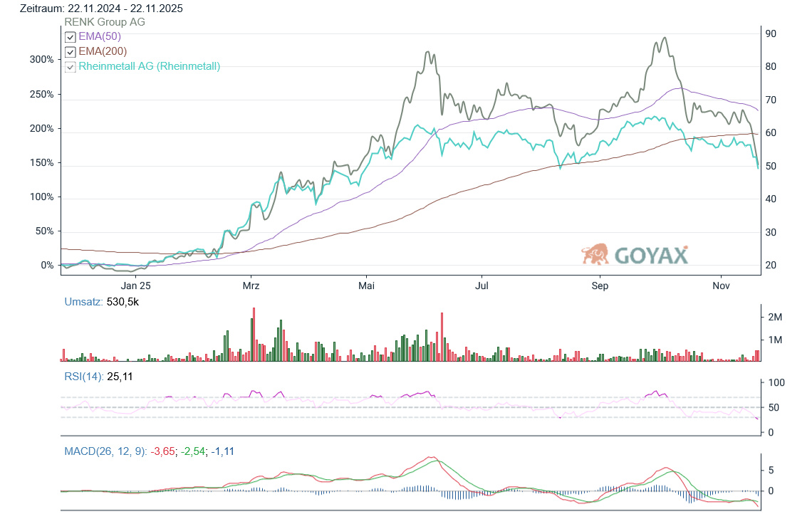Image resolution: width=812 pixels, height=514 pixels.
Task: Select the EMA(200) legend label
Action: (x=103, y=51)
